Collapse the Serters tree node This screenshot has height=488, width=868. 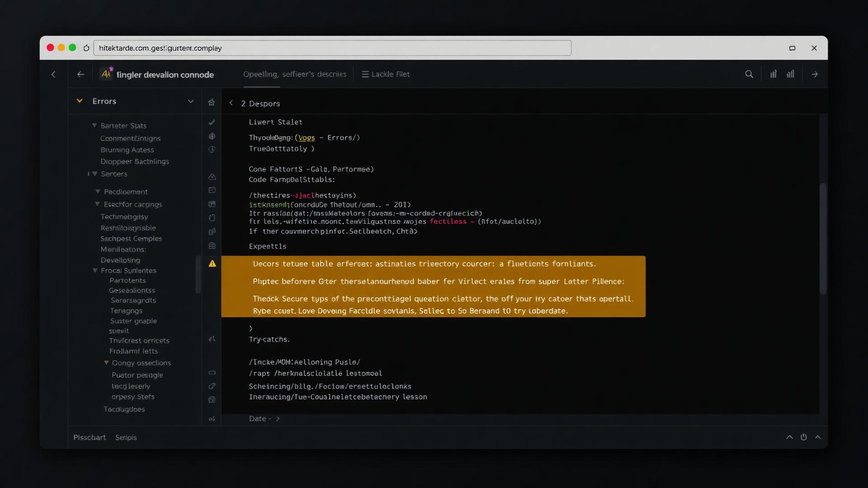coord(95,174)
